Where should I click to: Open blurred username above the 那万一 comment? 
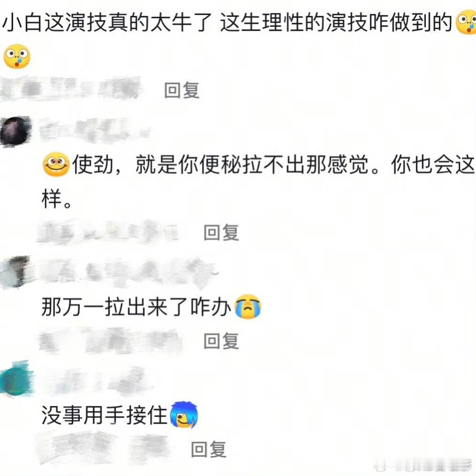pos(128,273)
